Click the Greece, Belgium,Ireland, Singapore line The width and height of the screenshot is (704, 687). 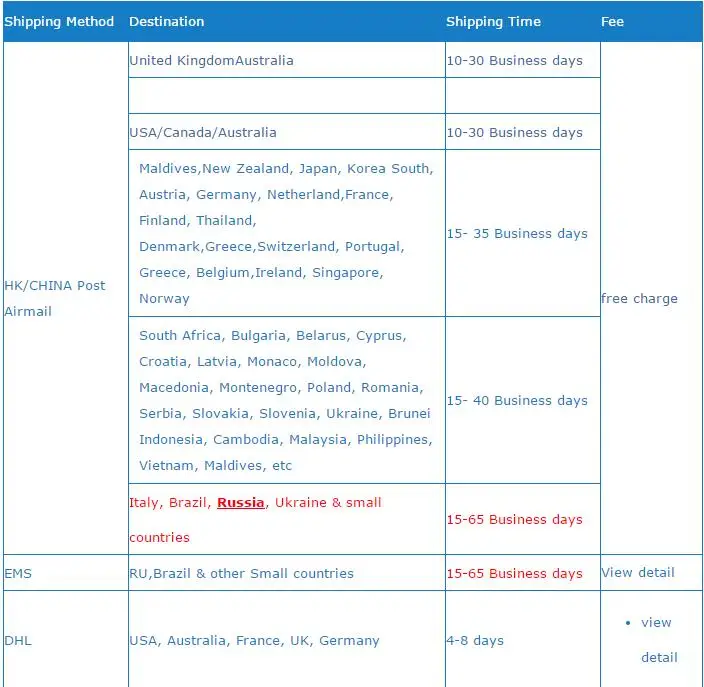click(261, 273)
